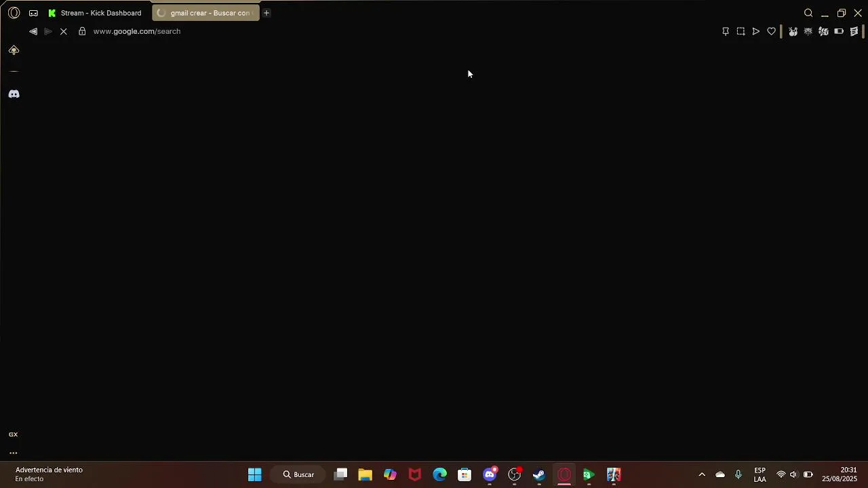Select the loading 'gmail crear' tab
Image resolution: width=868 pixels, height=488 pixels.
205,13
